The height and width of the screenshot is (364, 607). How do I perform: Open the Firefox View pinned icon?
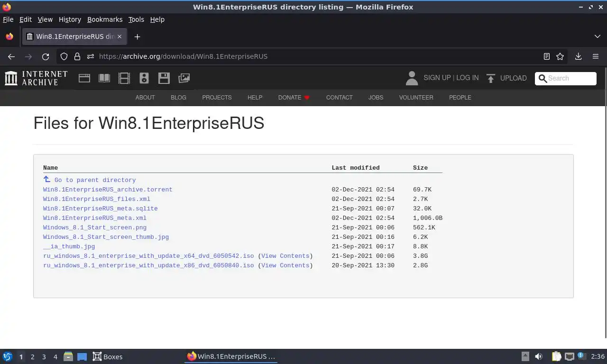tap(9, 36)
